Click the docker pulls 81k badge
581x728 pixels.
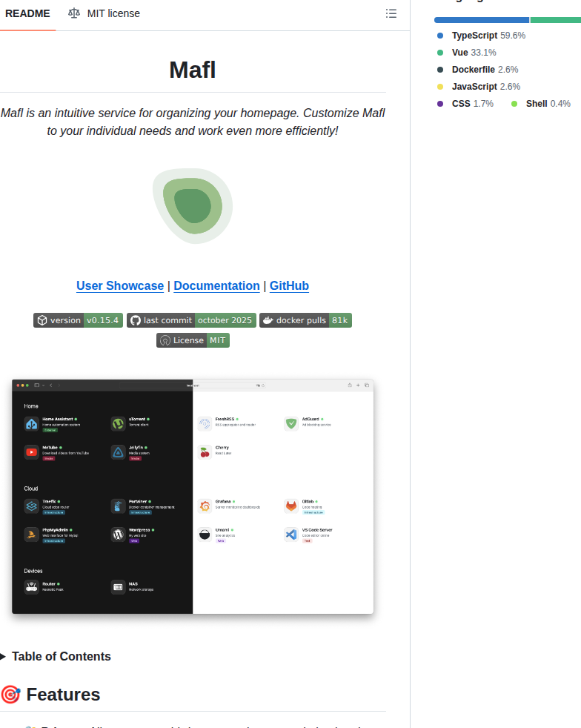[305, 320]
